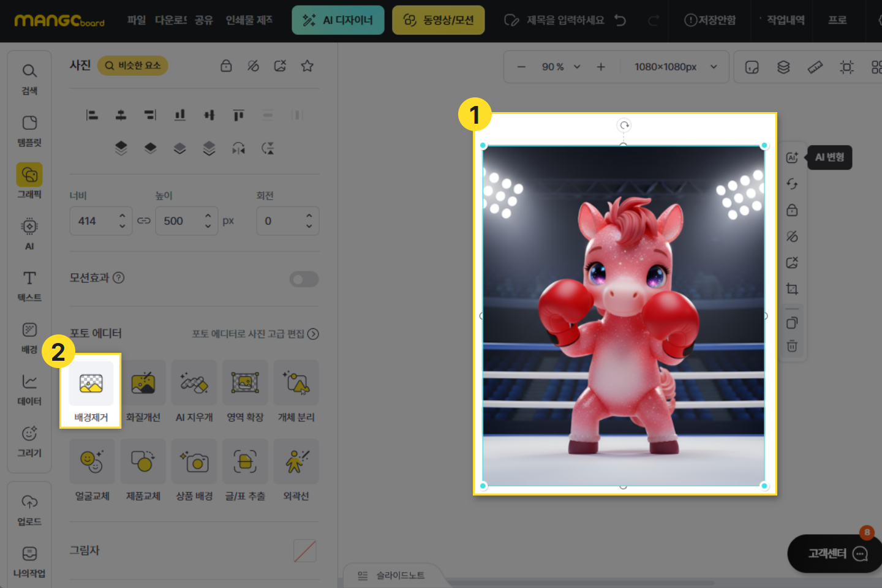Click the AI 디자이너 button
This screenshot has height=588, width=882.
click(338, 20)
